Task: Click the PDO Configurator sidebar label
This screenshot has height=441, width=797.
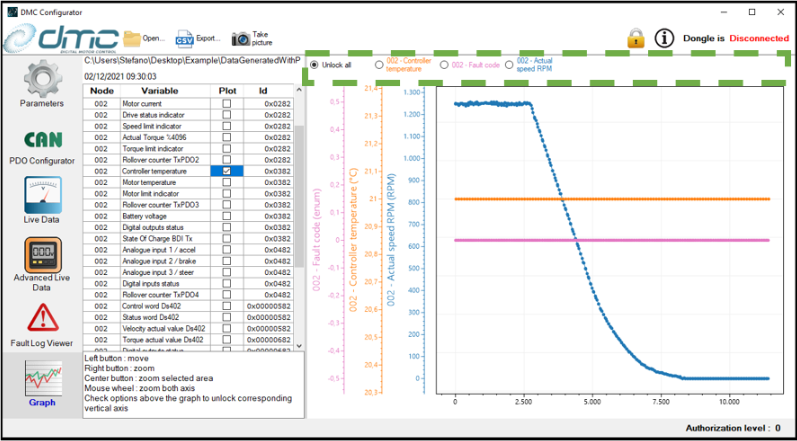Action: (x=42, y=161)
